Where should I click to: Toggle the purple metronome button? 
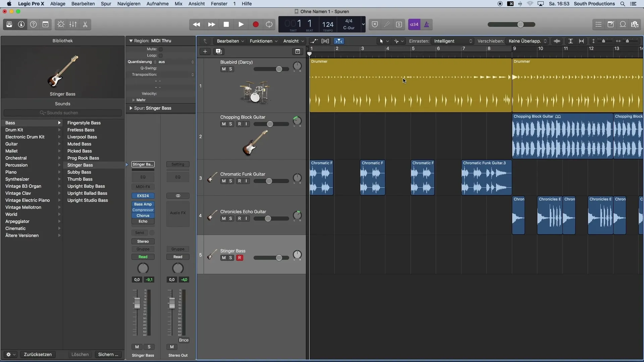tap(426, 24)
